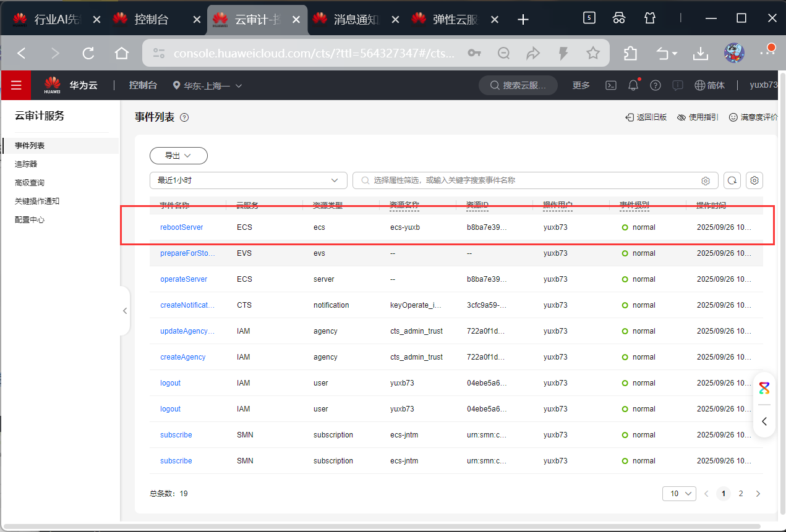Screen dimensions: 786x532
Task: Bookmark this page with the star icon
Action: [x=593, y=53]
